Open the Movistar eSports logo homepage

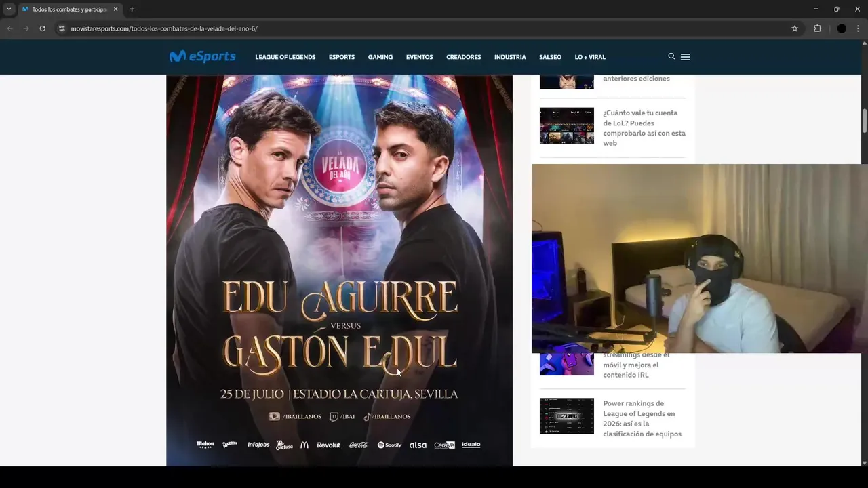pyautogui.click(x=202, y=57)
